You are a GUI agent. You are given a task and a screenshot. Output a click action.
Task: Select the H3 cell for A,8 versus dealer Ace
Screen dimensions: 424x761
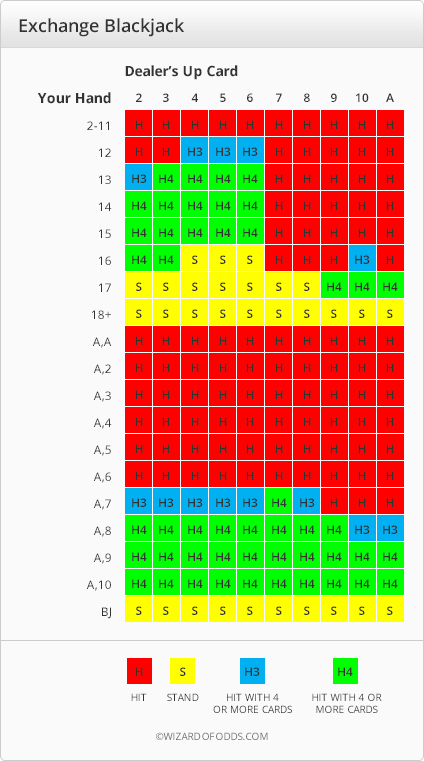[390, 528]
